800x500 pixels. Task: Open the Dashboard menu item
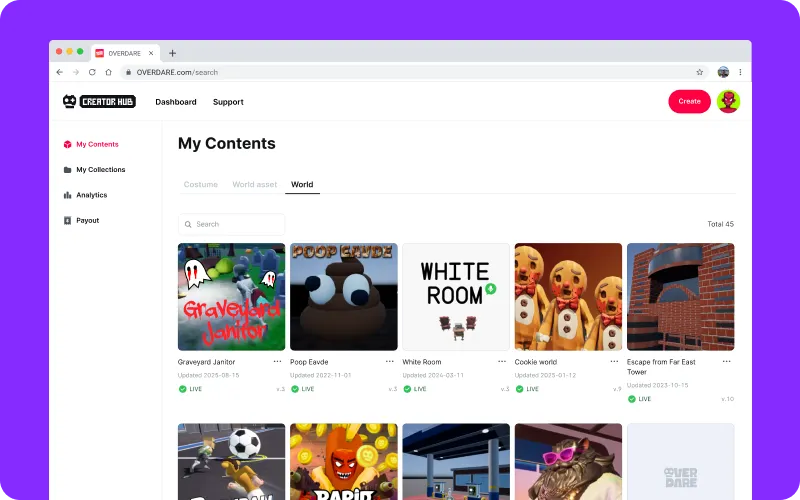coord(176,102)
